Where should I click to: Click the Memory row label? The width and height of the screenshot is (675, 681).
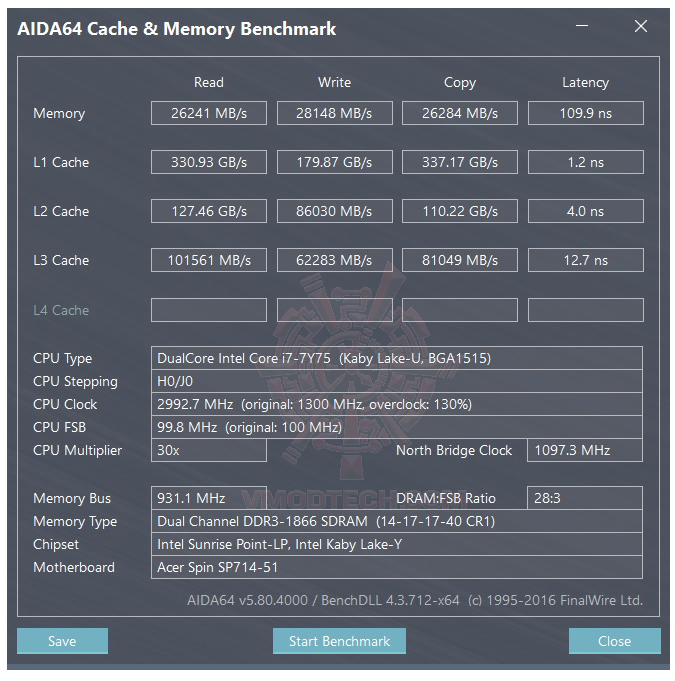pyautogui.click(x=59, y=114)
